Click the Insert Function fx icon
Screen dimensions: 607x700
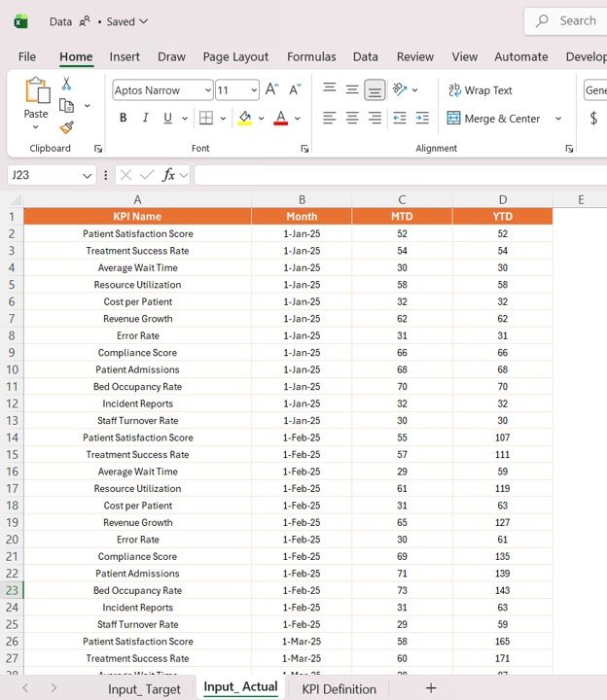169,175
